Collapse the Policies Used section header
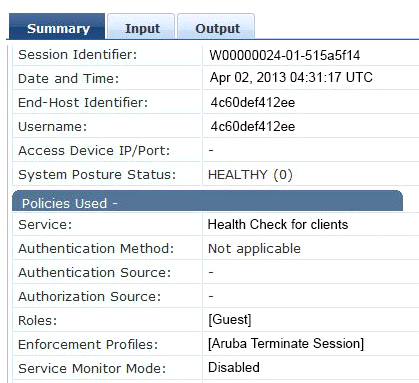The width and height of the screenshot is (419, 383). (207, 201)
